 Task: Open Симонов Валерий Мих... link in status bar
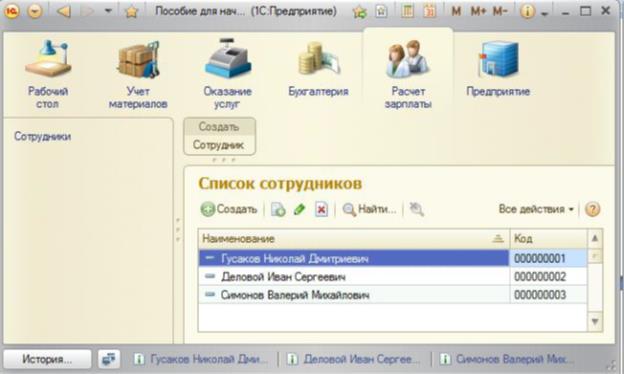point(507,359)
